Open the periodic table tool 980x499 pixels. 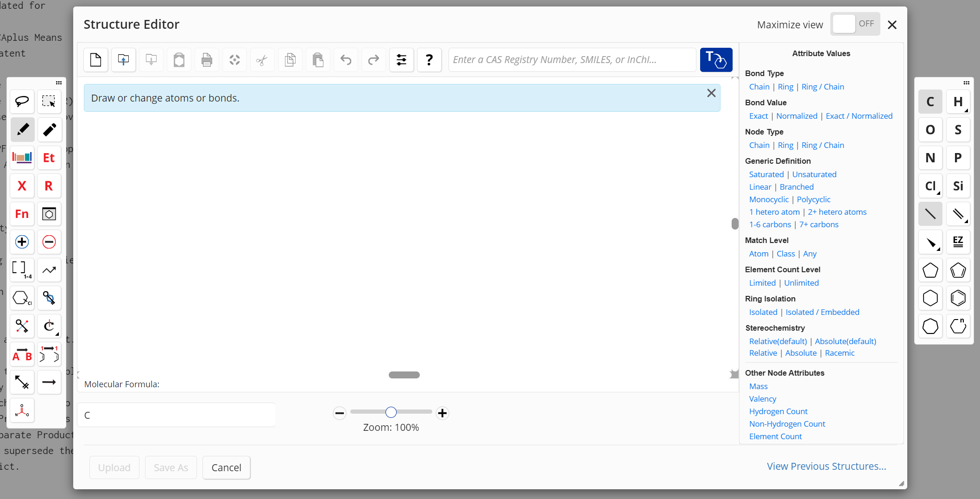coord(22,158)
